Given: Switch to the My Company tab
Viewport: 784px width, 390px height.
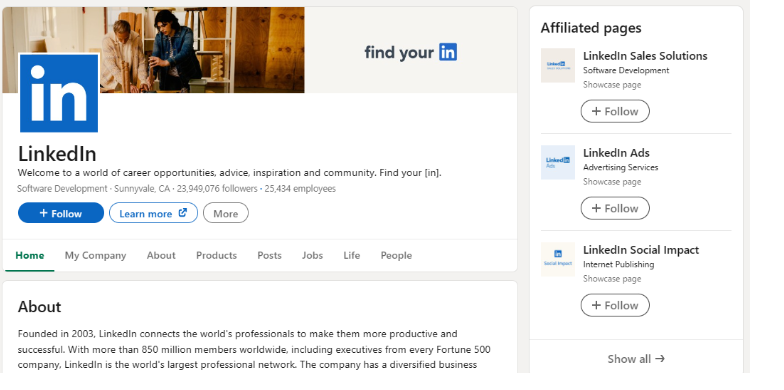Looking at the screenshot, I should click(x=96, y=256).
